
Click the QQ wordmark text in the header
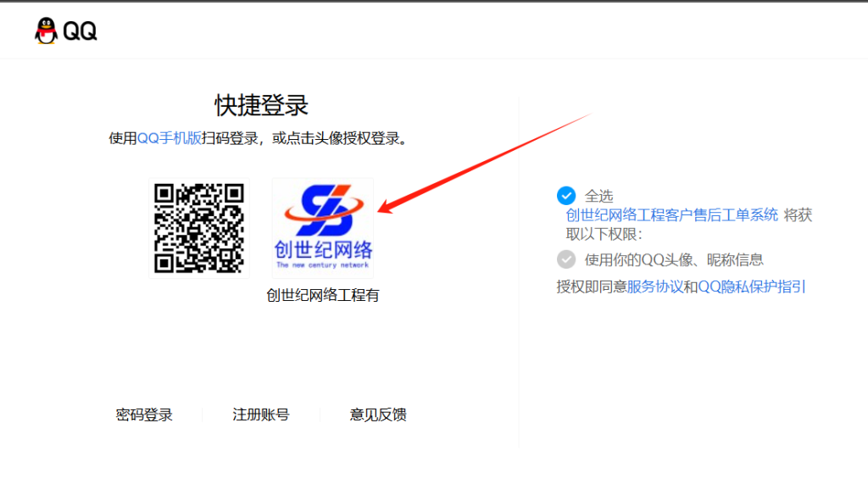point(80,31)
